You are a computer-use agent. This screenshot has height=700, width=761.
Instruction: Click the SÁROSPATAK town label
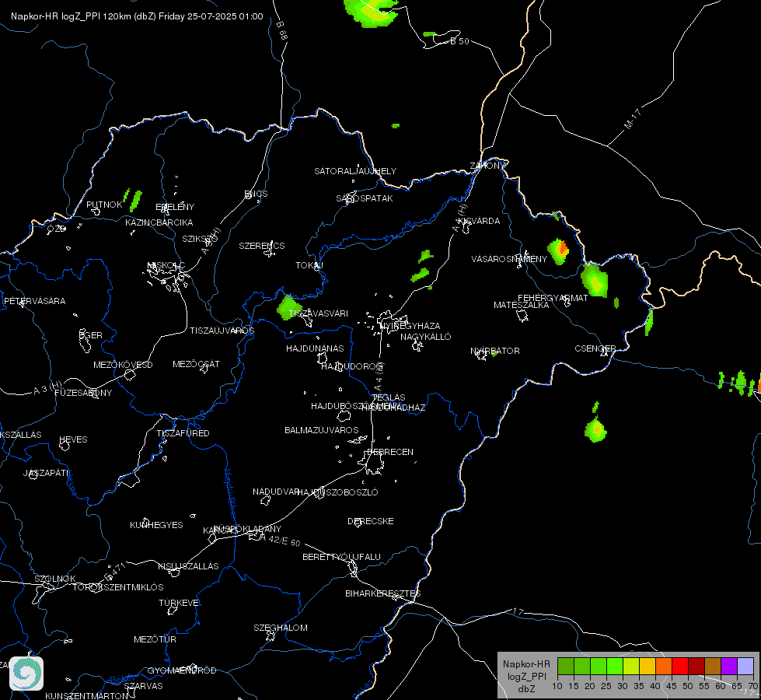[x=365, y=198]
